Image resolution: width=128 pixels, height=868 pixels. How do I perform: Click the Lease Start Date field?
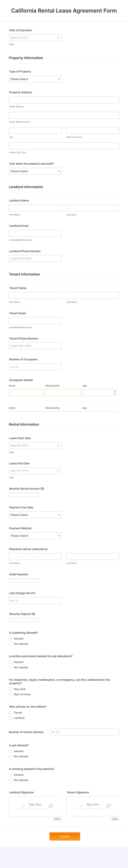[x=35, y=445]
